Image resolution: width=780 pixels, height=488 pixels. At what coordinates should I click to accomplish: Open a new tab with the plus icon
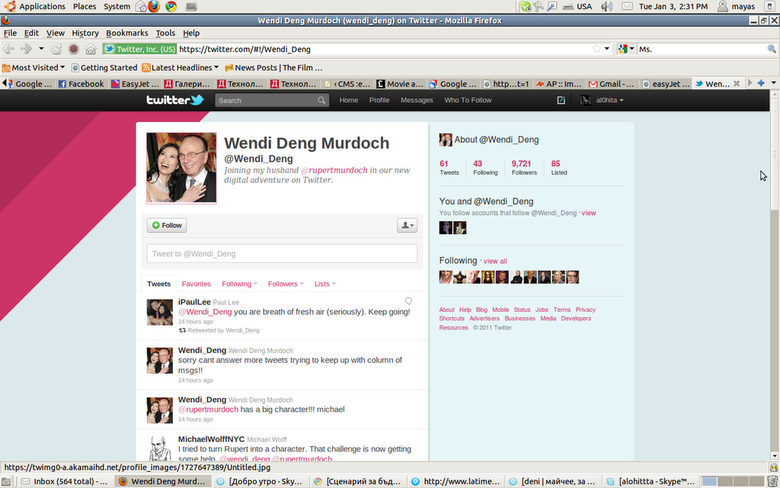tap(761, 83)
